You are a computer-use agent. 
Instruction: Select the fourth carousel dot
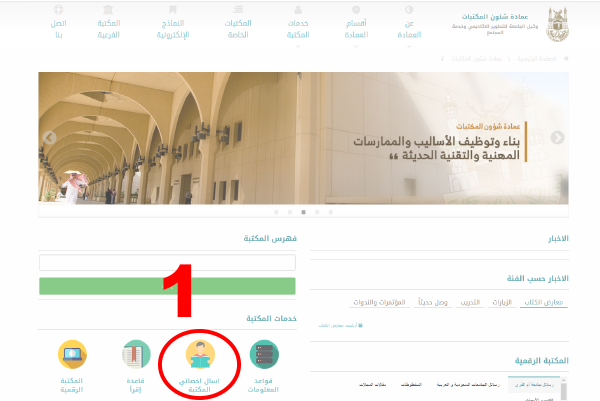pyautogui.click(x=317, y=212)
